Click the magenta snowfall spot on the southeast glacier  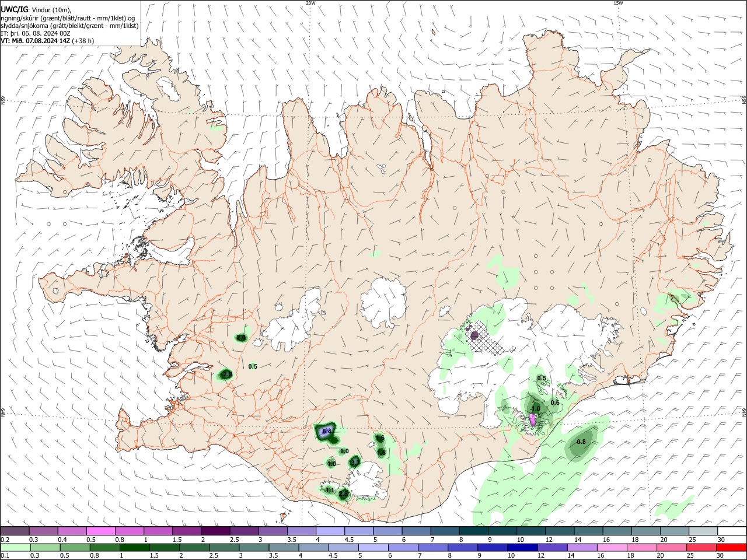coord(532,419)
